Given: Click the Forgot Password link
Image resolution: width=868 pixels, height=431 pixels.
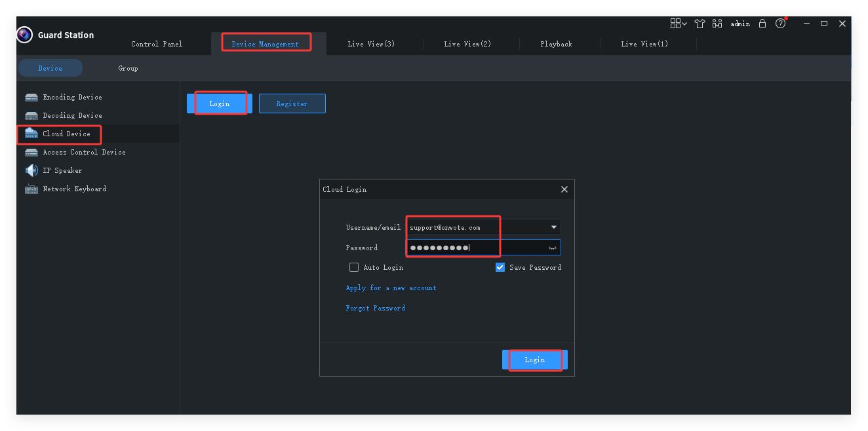Looking at the screenshot, I should (375, 308).
